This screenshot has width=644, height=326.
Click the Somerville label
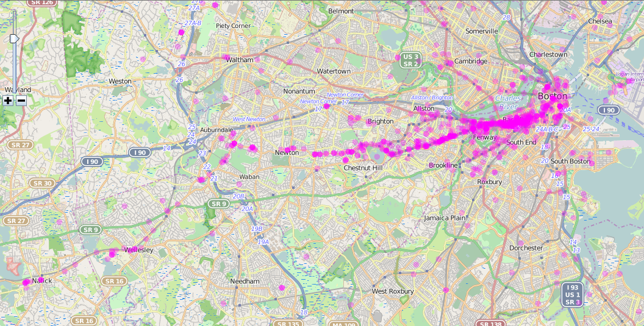[481, 31]
